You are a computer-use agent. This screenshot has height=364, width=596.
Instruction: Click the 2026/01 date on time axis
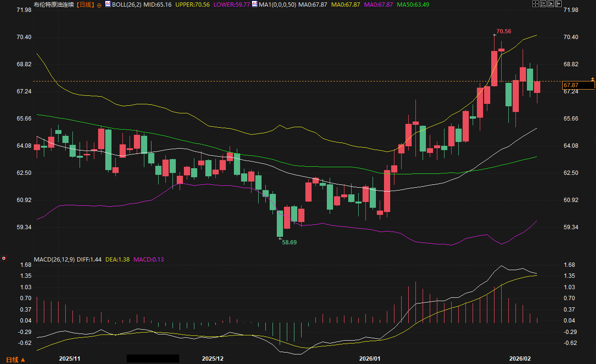tap(370, 358)
